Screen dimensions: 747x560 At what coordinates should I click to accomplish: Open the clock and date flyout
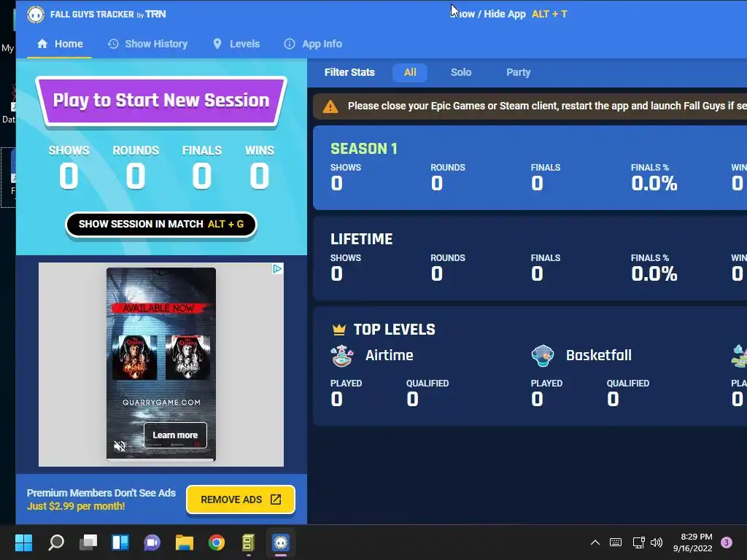pos(693,542)
